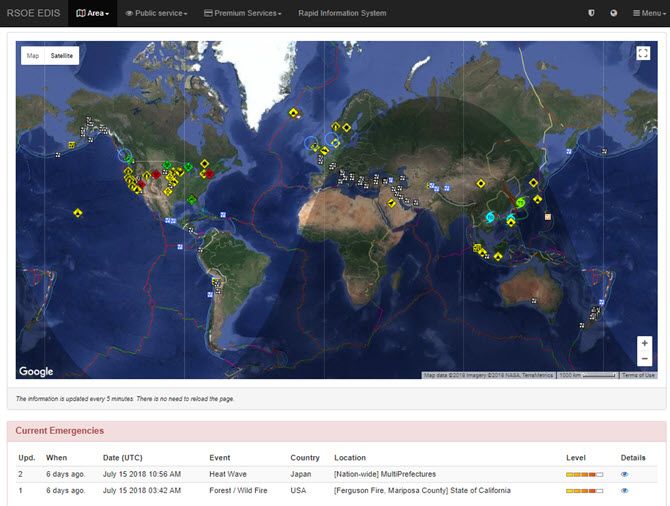View details of Japan Heat Wave event
This screenshot has width=670, height=506.
(x=625, y=474)
